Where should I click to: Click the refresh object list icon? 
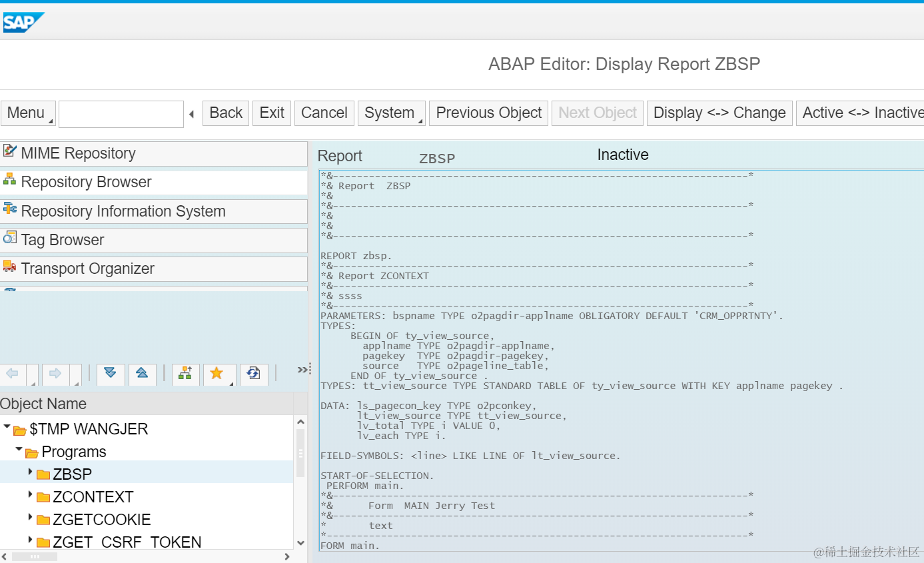click(254, 374)
